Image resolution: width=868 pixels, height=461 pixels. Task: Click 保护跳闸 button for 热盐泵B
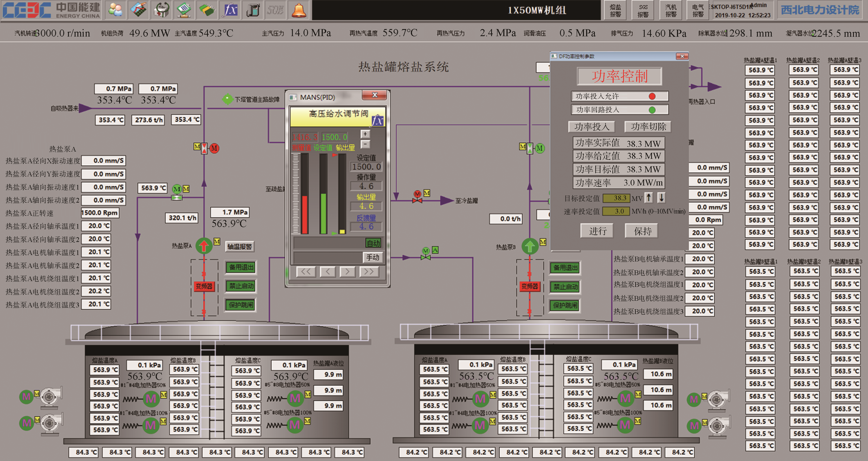(x=565, y=305)
